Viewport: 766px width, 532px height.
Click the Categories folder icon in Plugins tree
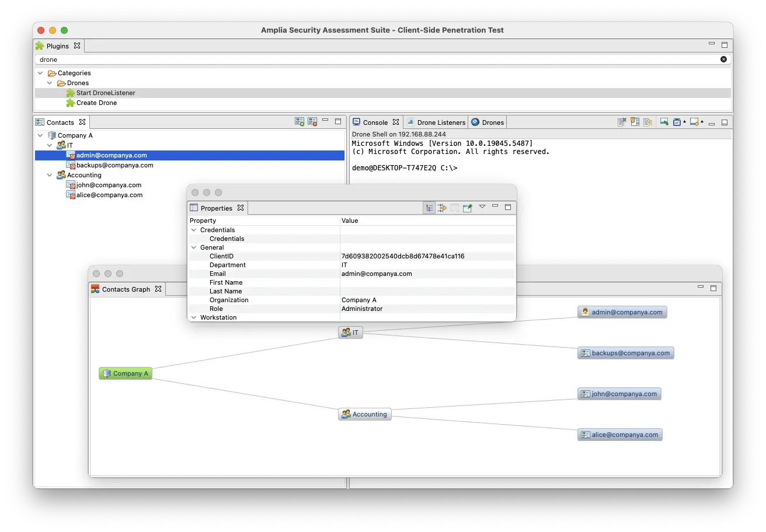pos(52,73)
